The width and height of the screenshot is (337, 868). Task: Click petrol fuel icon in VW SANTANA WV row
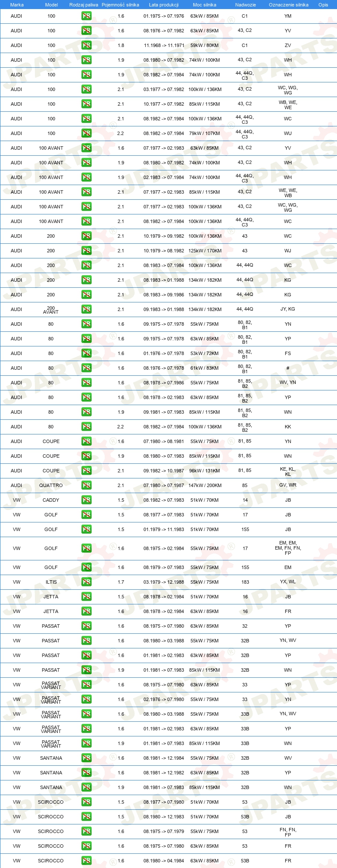[x=86, y=758]
